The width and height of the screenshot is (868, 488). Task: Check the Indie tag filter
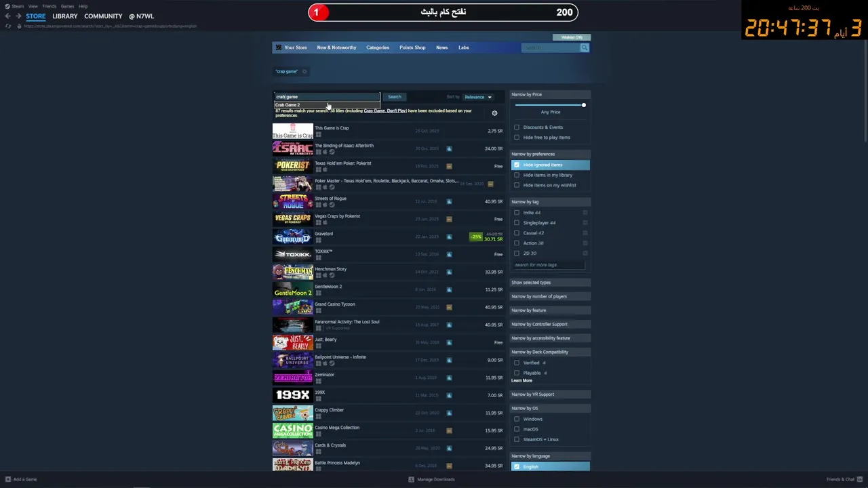coord(517,213)
